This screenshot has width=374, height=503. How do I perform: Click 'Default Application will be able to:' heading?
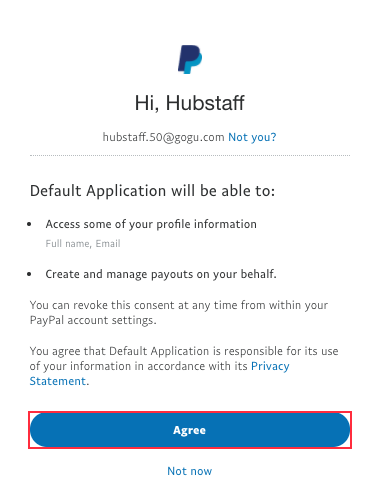152,191
